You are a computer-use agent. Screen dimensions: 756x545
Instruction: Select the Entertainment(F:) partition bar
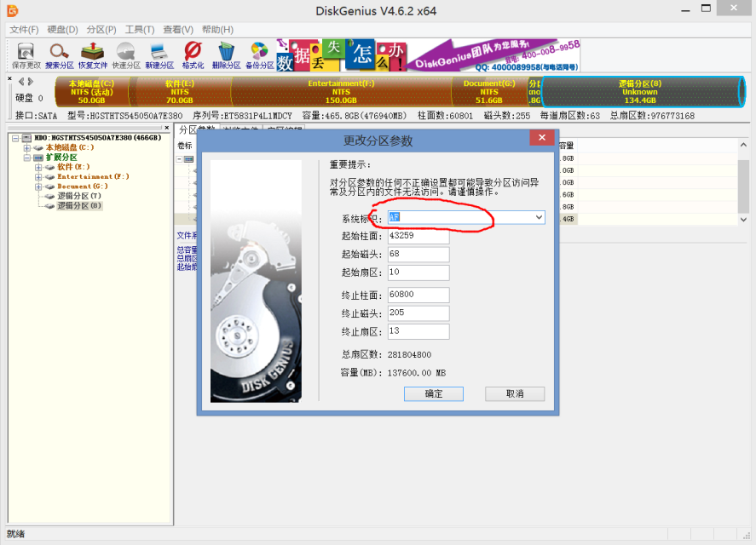tap(341, 91)
